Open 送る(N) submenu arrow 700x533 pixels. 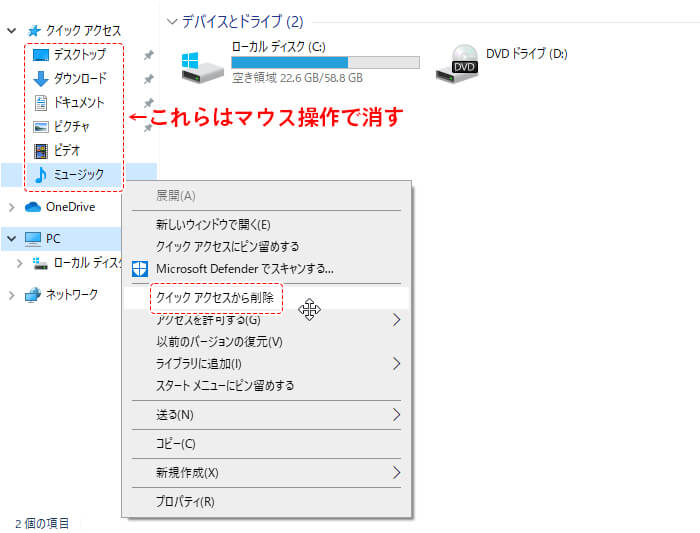[396, 415]
